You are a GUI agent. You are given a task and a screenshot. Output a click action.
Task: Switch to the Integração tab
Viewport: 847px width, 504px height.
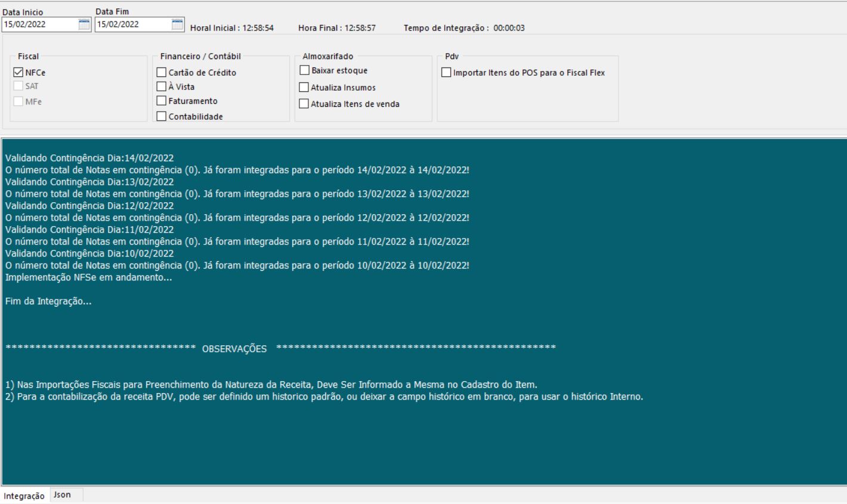pyautogui.click(x=24, y=496)
